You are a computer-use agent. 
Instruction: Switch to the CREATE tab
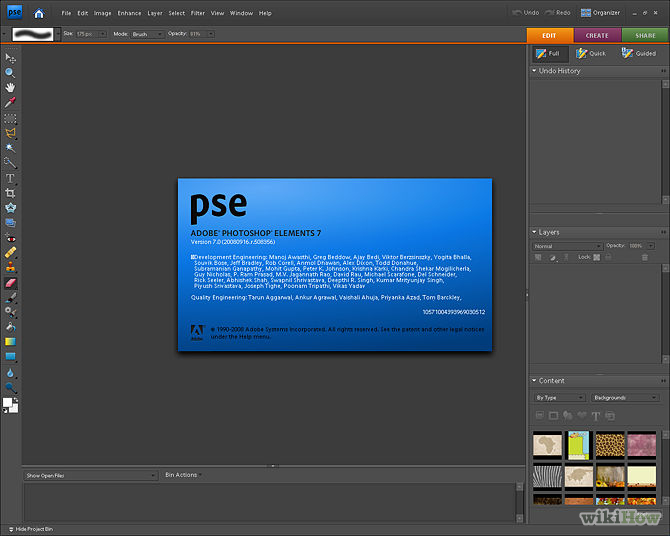[597, 35]
